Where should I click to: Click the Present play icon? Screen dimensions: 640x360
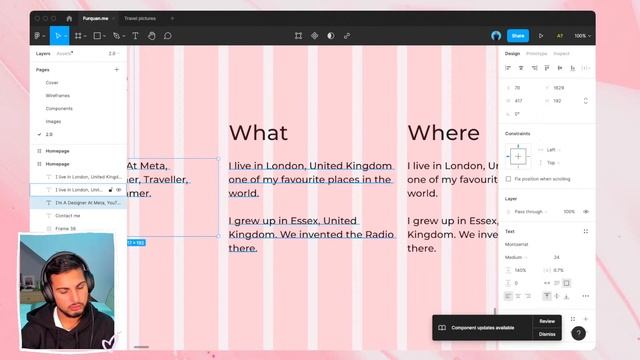point(541,36)
